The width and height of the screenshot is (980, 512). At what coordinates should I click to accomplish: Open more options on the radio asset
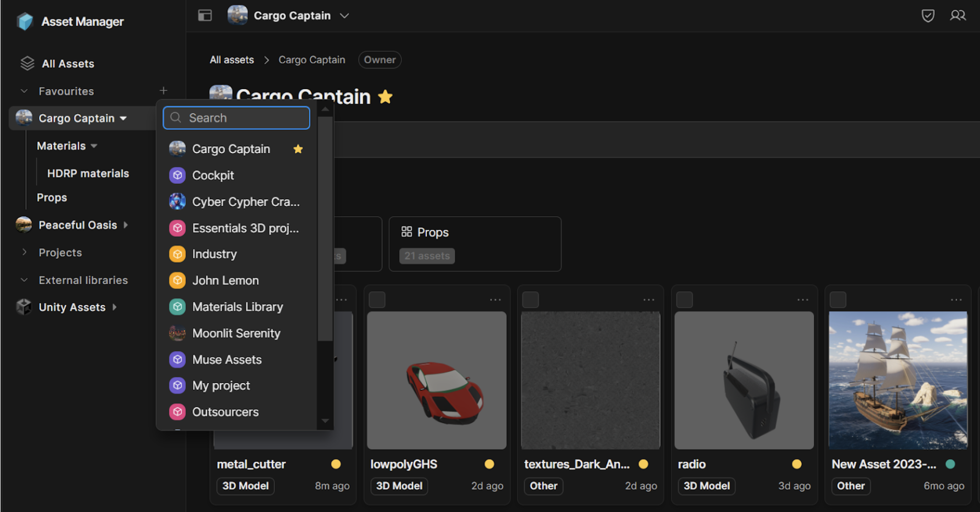[x=802, y=300]
